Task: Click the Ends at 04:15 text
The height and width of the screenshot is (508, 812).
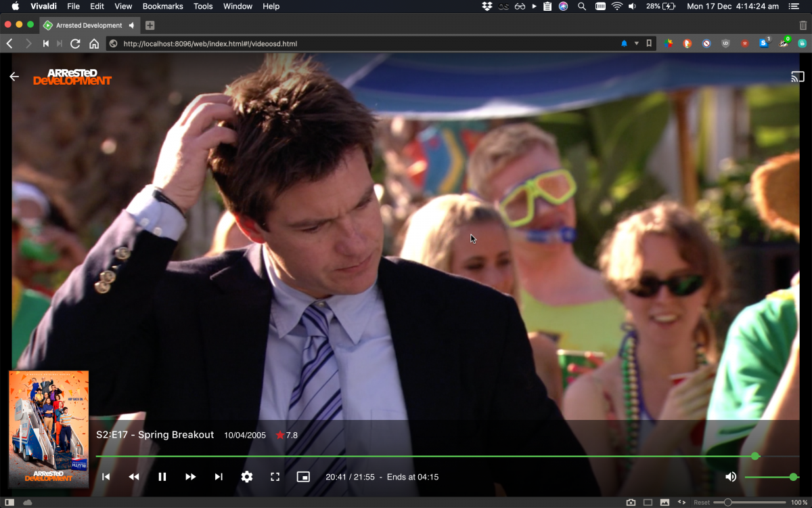Action: tap(413, 477)
